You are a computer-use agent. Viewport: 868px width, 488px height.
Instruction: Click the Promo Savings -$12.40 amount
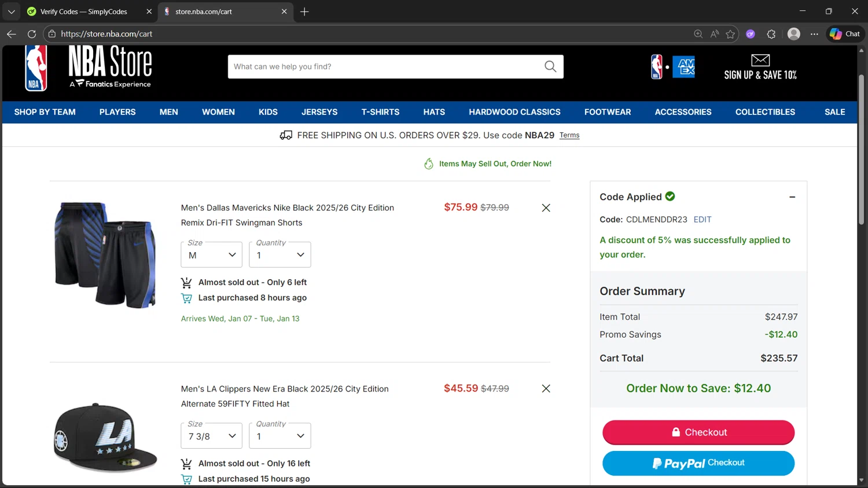781,335
